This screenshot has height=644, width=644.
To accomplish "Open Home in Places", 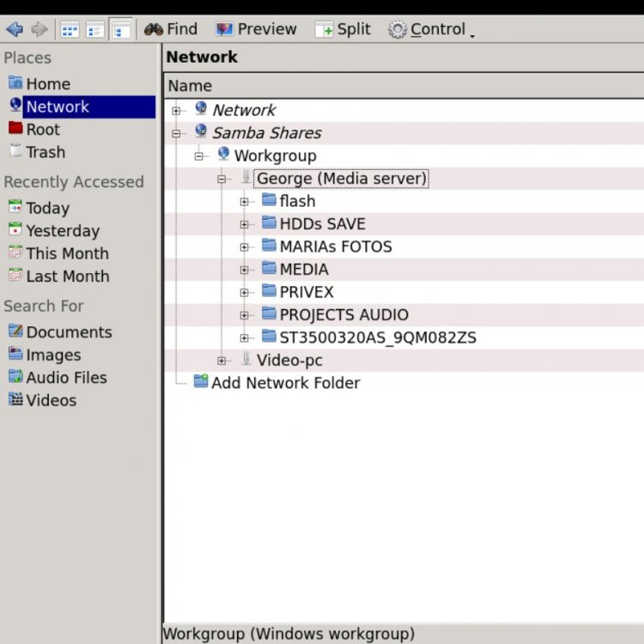I will 48,84.
